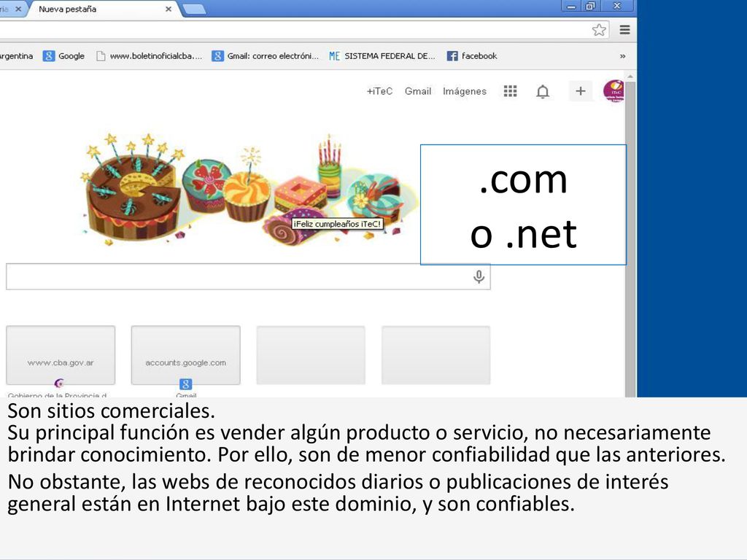Open the facebook bookmark

point(472,55)
